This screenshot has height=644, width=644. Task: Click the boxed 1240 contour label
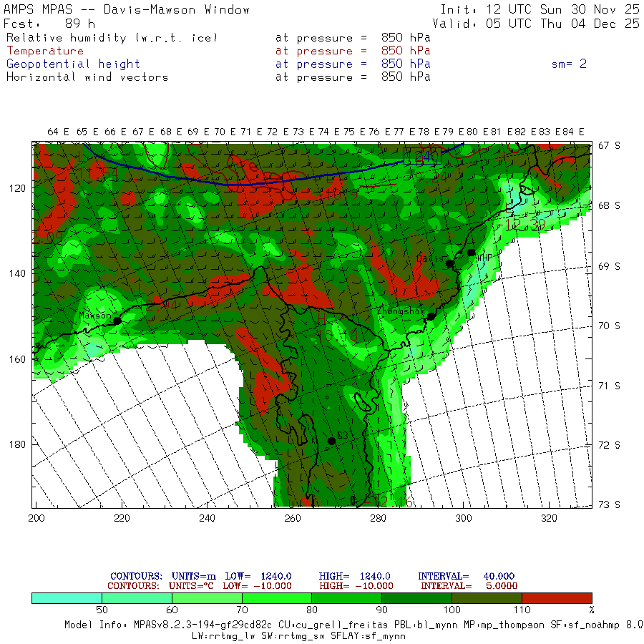coord(423,157)
